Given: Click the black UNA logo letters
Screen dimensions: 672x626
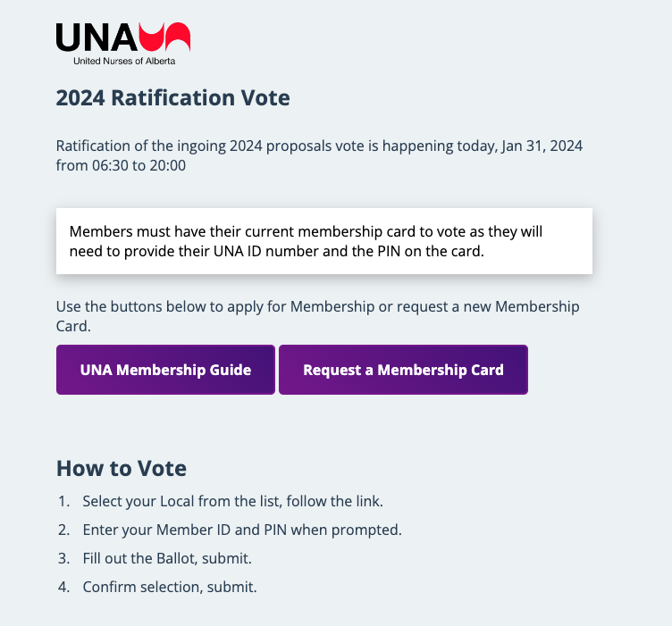Looking at the screenshot, I should (x=97, y=38).
